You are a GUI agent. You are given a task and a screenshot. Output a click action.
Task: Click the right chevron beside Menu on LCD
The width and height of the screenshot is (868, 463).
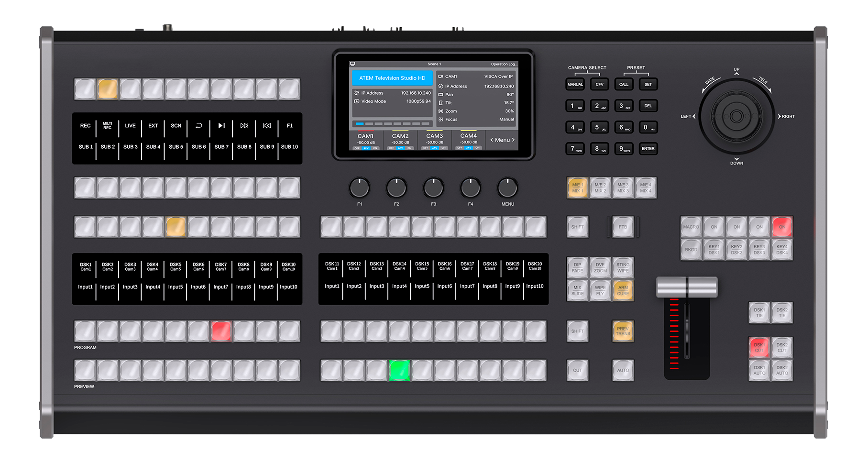pos(513,140)
